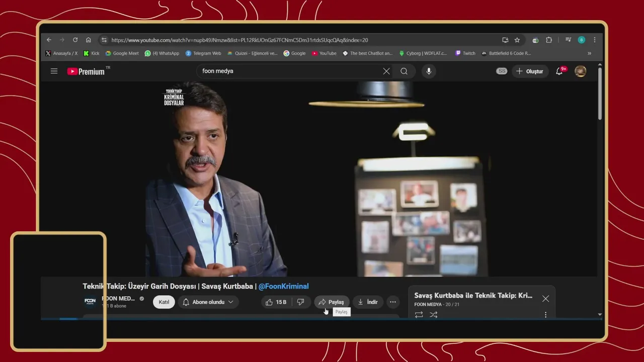Open playlist panel three-dot menu
Viewport: 644px width, 362px height.
tap(545, 315)
